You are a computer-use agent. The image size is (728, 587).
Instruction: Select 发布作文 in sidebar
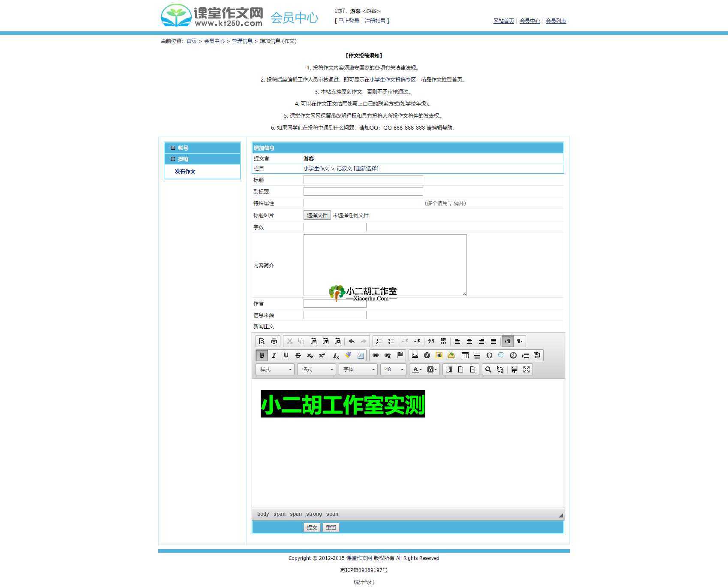coord(185,172)
